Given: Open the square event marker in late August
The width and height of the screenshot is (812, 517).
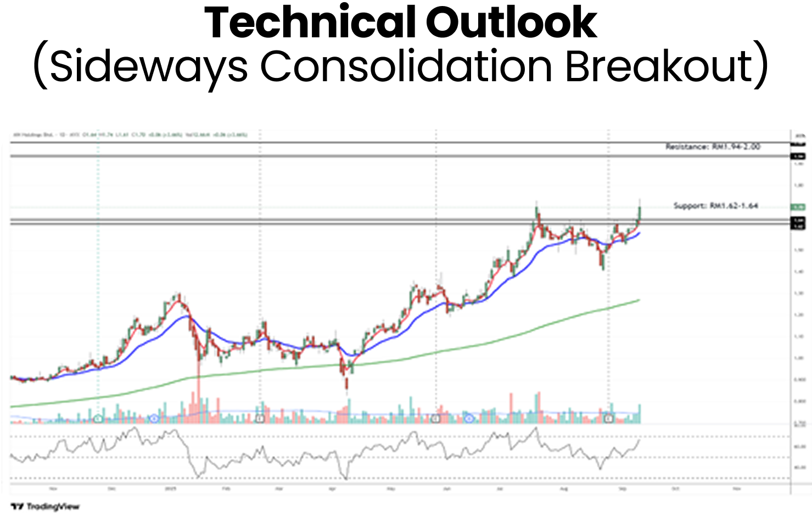Looking at the screenshot, I should 608,419.
